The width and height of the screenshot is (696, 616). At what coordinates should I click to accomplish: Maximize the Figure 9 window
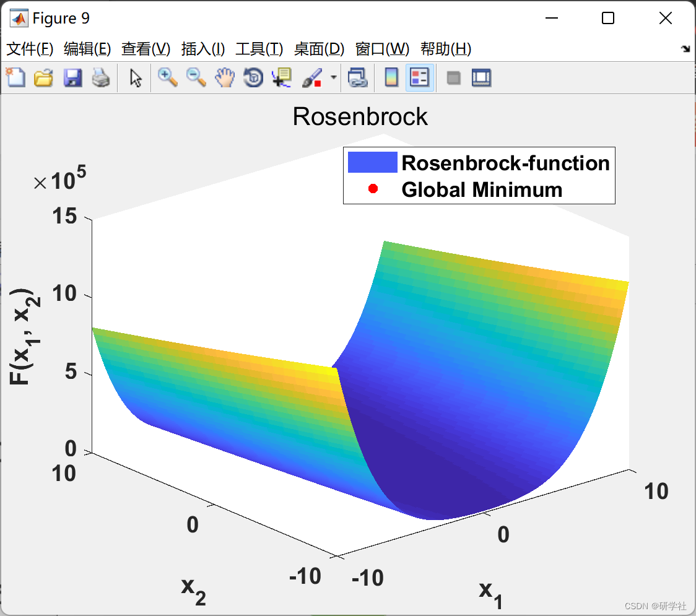click(607, 18)
